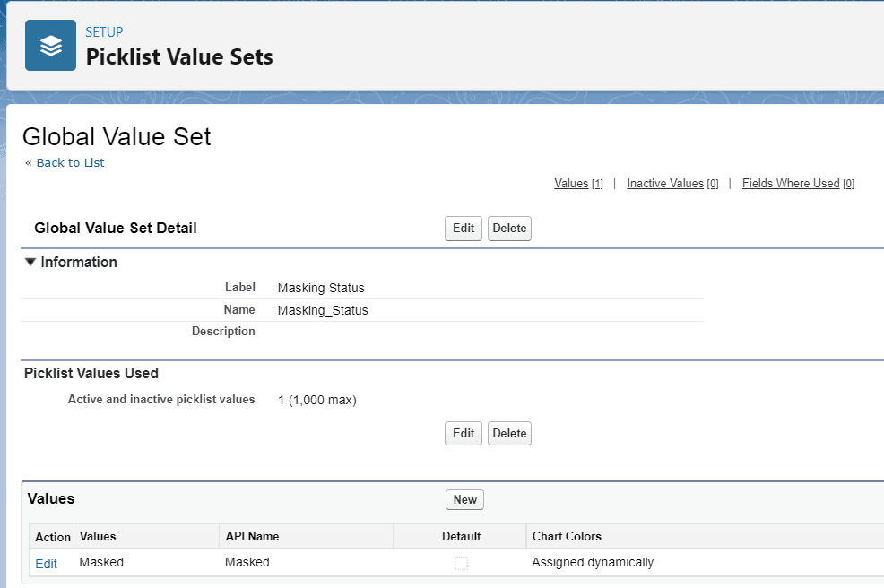Click the Values column header in table

coord(98,537)
